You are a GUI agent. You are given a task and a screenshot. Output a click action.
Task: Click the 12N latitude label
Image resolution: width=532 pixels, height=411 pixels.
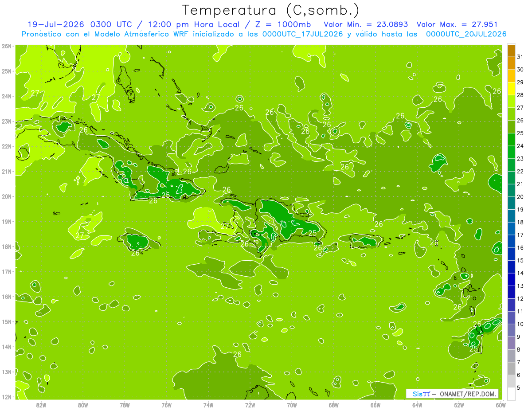[7, 397]
